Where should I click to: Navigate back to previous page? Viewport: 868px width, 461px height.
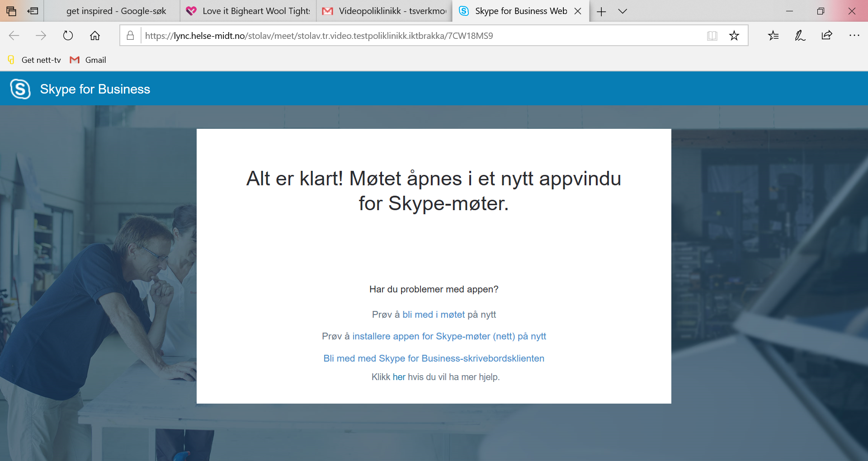pos(14,35)
